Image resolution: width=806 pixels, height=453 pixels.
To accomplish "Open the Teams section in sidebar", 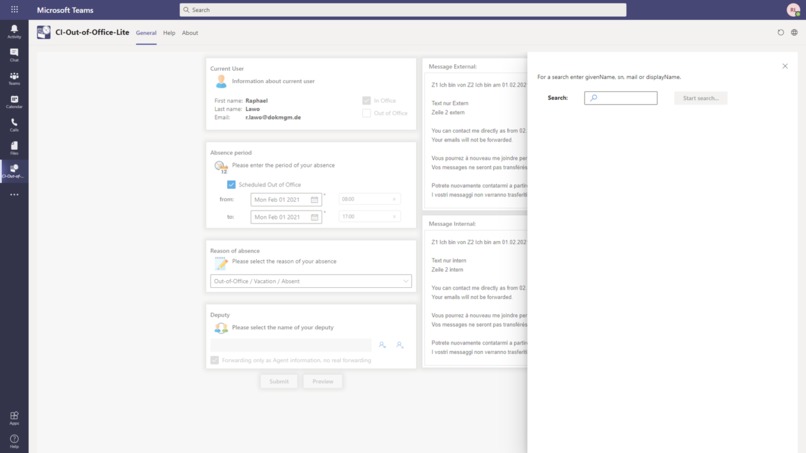I will (x=14, y=78).
